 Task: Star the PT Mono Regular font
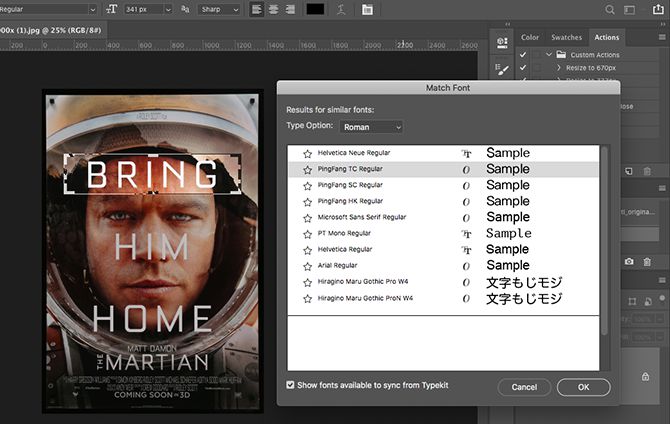click(307, 234)
